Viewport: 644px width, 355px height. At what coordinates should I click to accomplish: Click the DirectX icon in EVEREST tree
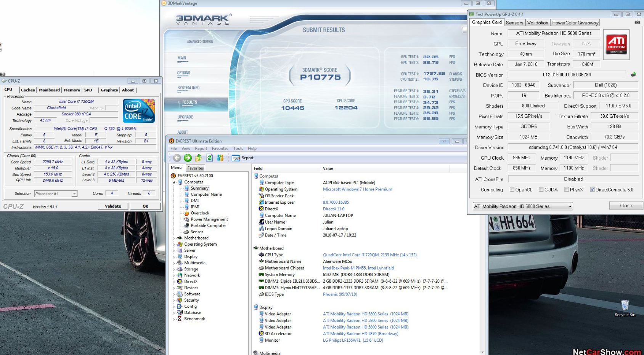180,281
